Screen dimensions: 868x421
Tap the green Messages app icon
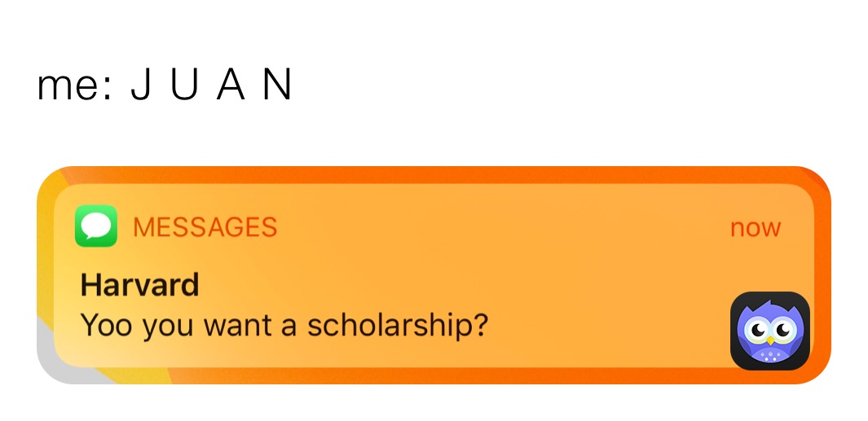(96, 226)
